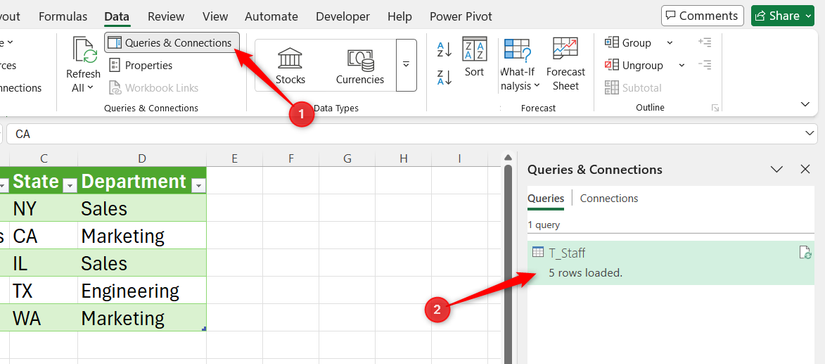Switch to the Queries pane tab
This screenshot has width=825, height=364.
point(546,198)
